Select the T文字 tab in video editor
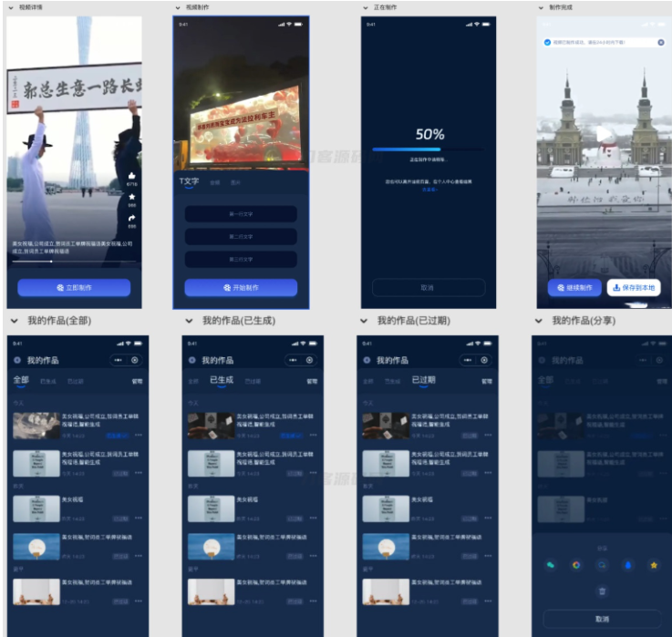This screenshot has width=672, height=637. pos(188,181)
